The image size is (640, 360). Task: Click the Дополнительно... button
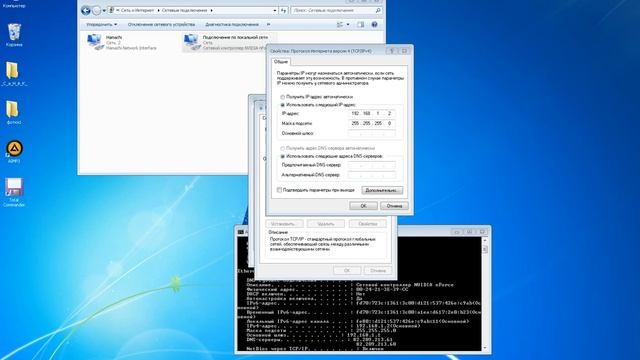382,190
